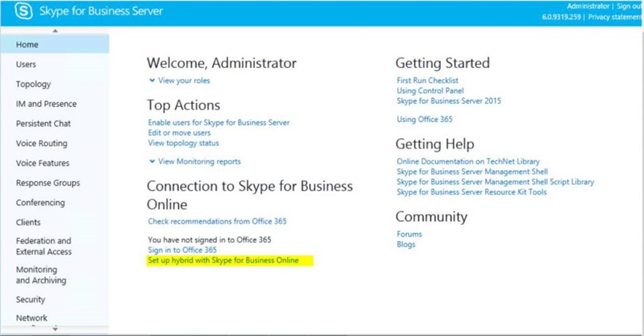Click Edit or move users link
Screen dimensions: 644x336
[179, 133]
